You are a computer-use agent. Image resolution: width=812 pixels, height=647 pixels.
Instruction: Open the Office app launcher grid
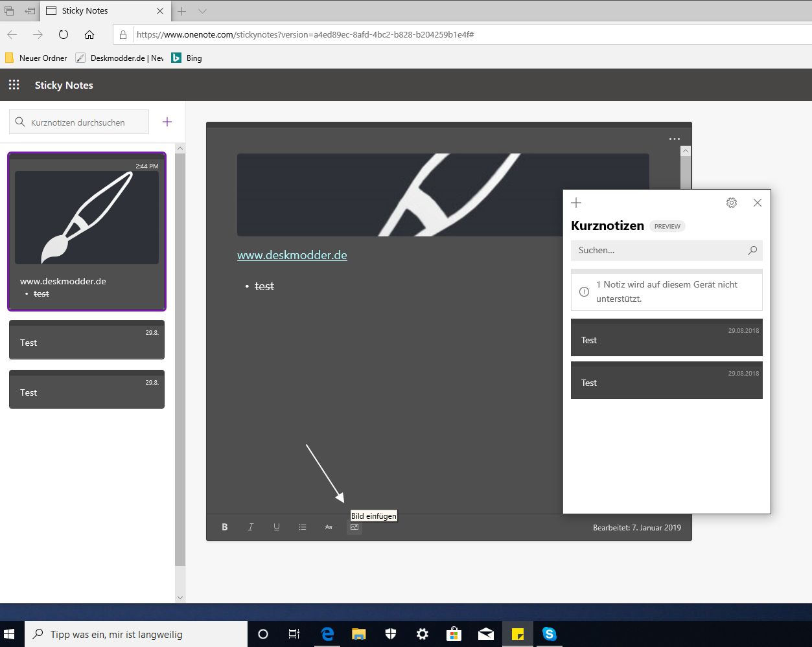pos(14,85)
